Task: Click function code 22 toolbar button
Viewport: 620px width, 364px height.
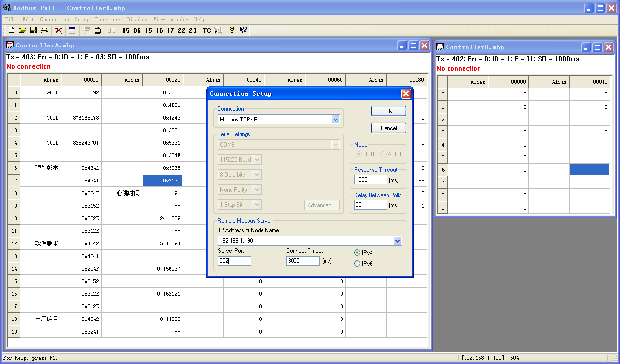Action: click(x=182, y=30)
